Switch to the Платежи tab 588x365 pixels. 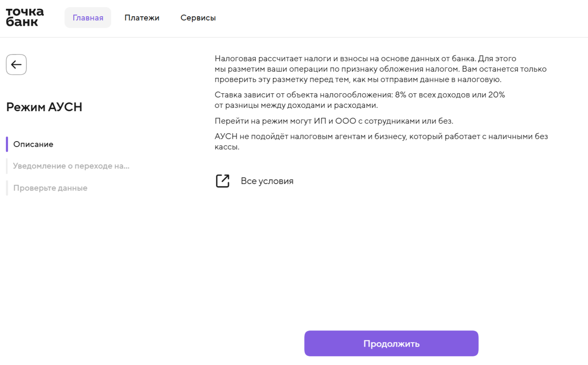tap(142, 18)
